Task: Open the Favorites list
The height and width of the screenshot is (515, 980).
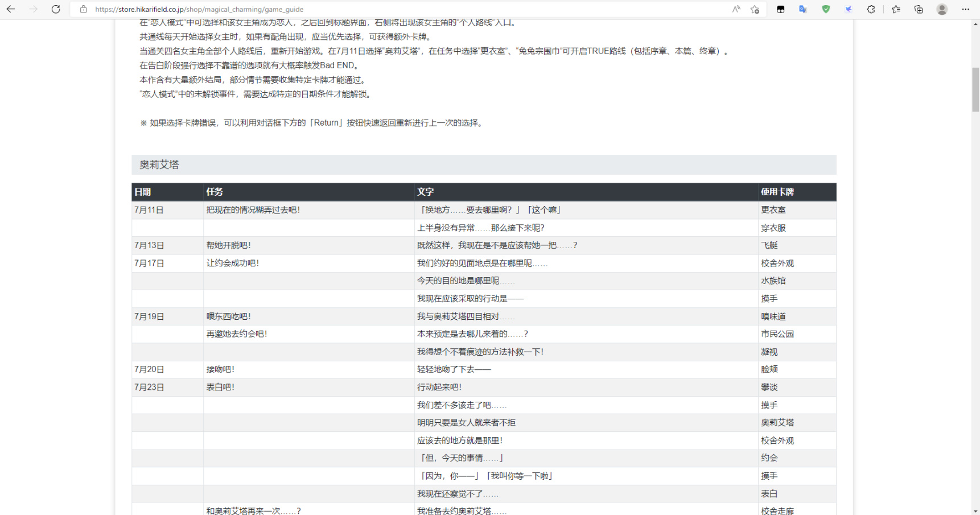Action: coord(896,9)
